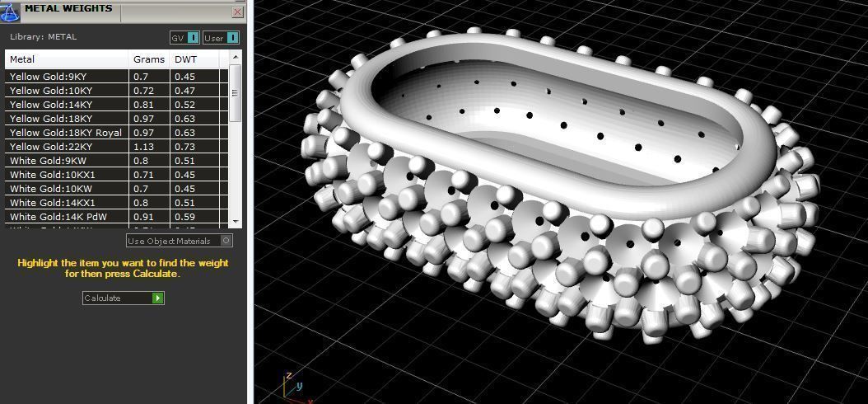Screen dimensions: 868x404
Task: Sort by the Metal column header
Action: tap(67, 59)
